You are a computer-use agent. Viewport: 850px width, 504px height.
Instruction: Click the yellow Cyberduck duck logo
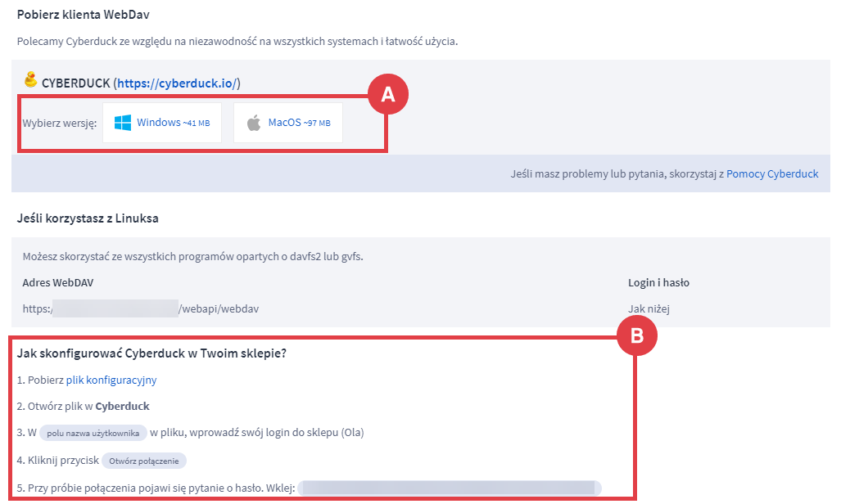click(x=31, y=80)
